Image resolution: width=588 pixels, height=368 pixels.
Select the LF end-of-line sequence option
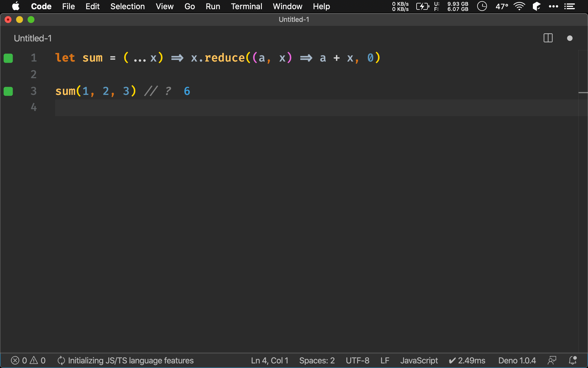click(385, 361)
